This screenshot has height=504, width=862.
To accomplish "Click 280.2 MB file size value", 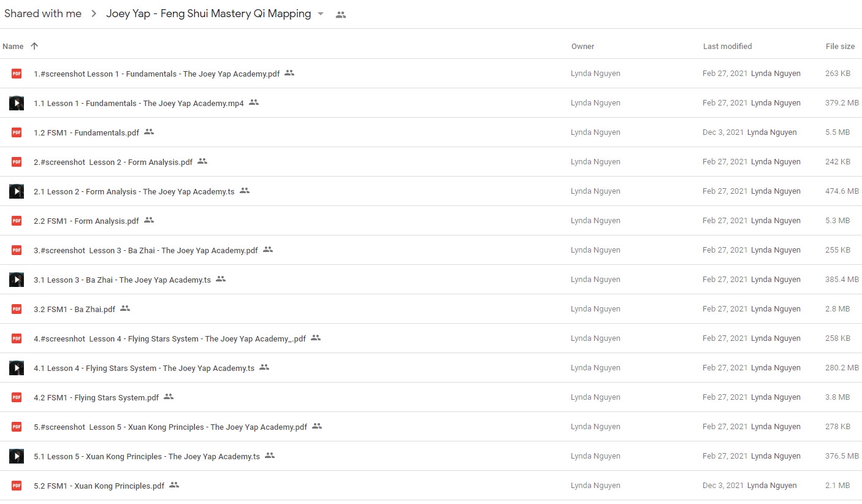I will click(x=842, y=368).
